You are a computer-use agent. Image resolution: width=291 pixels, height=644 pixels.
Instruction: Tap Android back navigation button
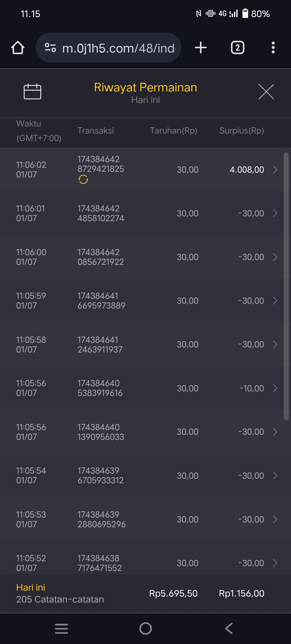click(x=229, y=629)
